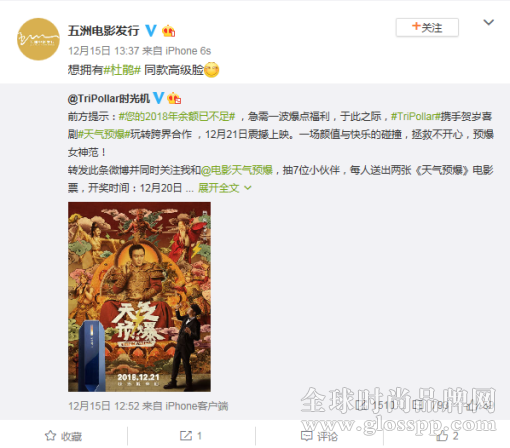
Task: Click the crown member badge beside 五洲电影发行
Action: pos(169,31)
